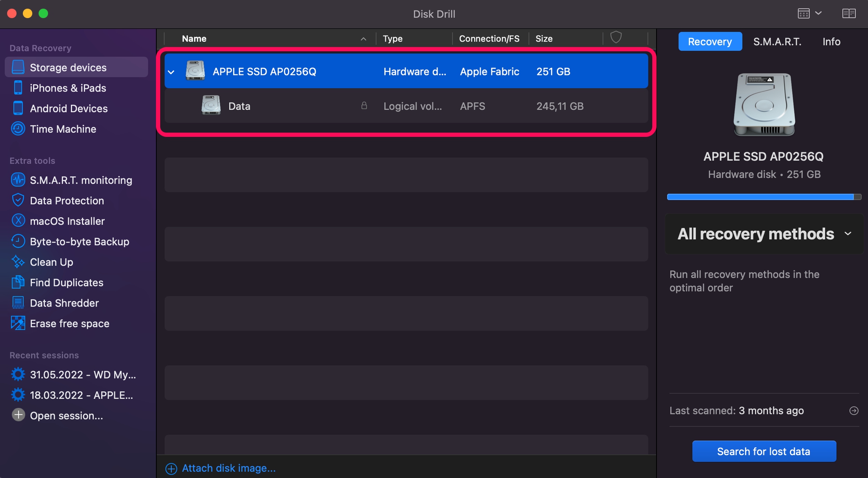Click the Last scanned 3 months ago text

pyautogui.click(x=737, y=410)
